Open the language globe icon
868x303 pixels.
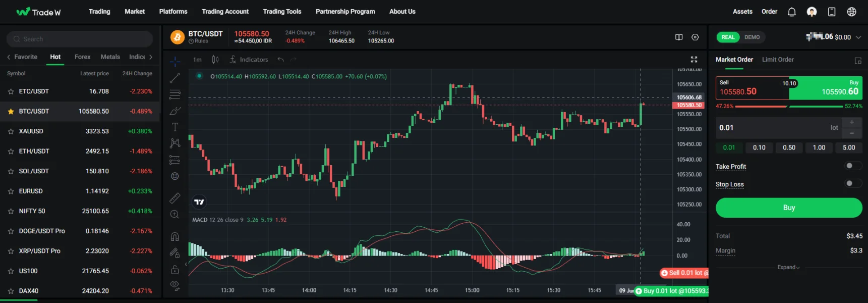pyautogui.click(x=851, y=12)
